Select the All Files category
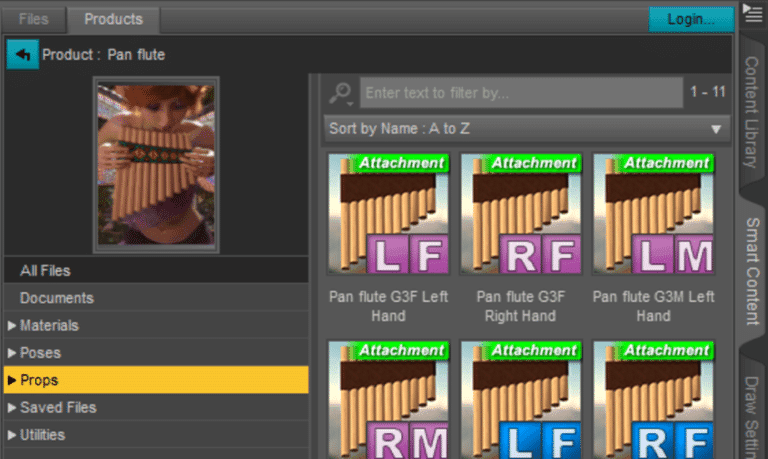768x459 pixels. click(x=45, y=270)
